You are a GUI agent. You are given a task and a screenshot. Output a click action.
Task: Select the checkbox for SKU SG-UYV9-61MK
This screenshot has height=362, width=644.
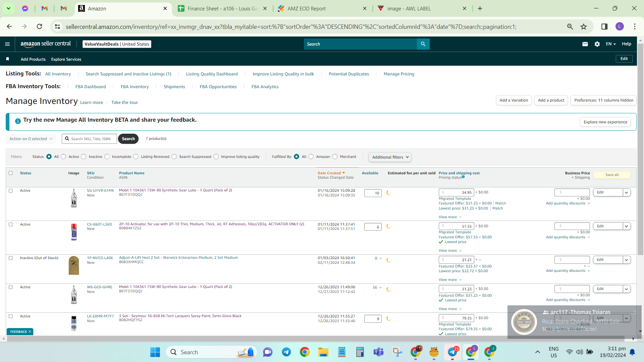[11, 191]
